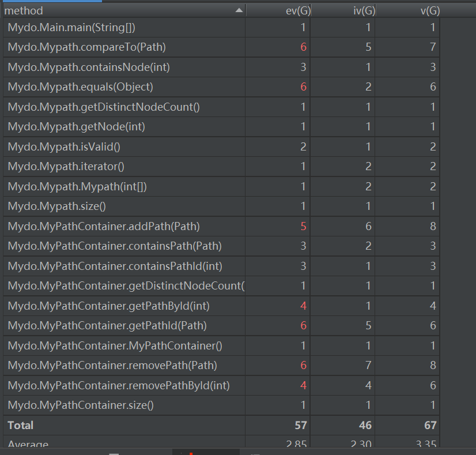Click Total v(G) value 67
This screenshot has height=455, width=476.
tap(430, 425)
